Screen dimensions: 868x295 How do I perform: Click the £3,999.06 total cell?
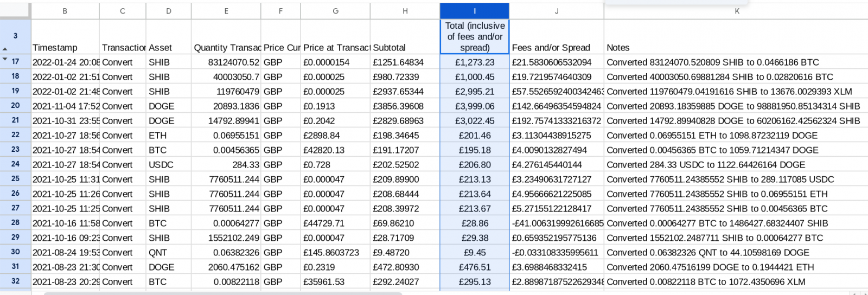(x=475, y=106)
